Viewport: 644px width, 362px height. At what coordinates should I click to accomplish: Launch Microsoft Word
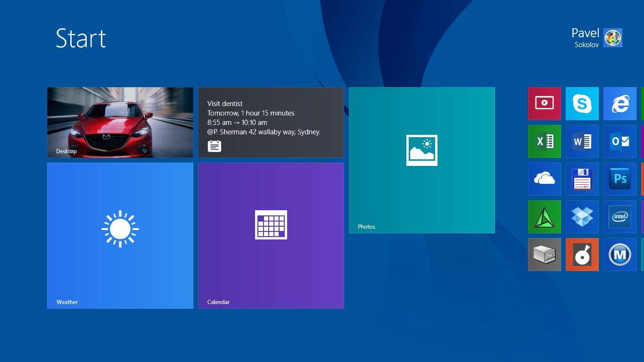(x=582, y=141)
